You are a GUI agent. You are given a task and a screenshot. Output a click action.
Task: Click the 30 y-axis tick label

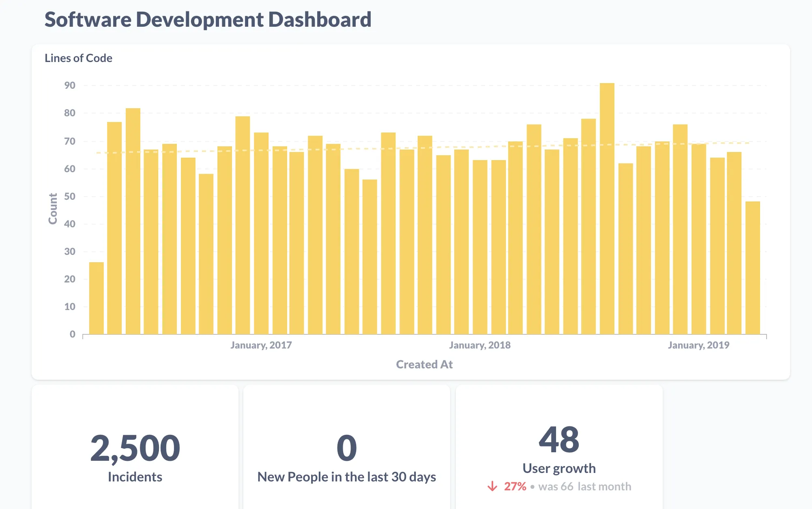click(x=70, y=252)
